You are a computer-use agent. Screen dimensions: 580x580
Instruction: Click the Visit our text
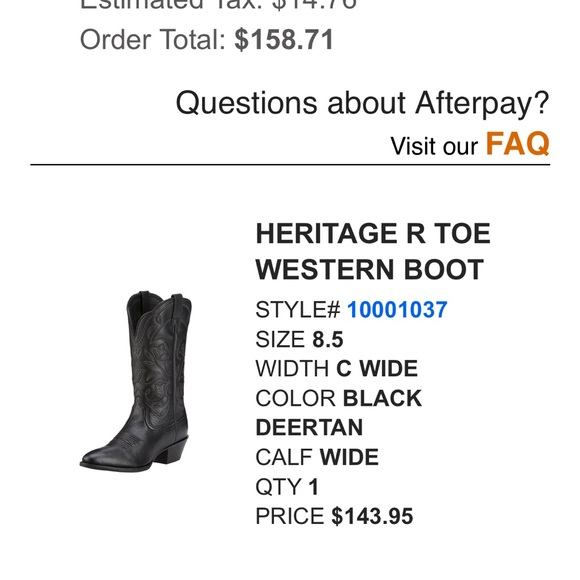pos(434,146)
